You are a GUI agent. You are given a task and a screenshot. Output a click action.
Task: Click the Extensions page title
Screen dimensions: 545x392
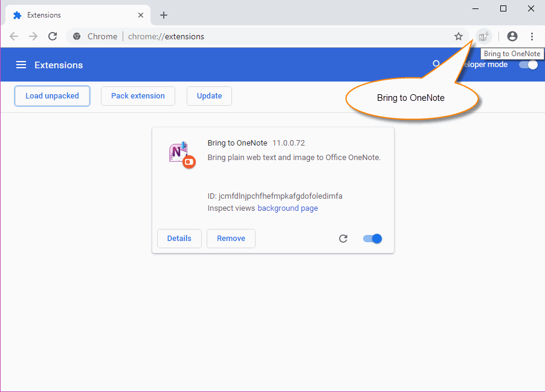pyautogui.click(x=59, y=65)
